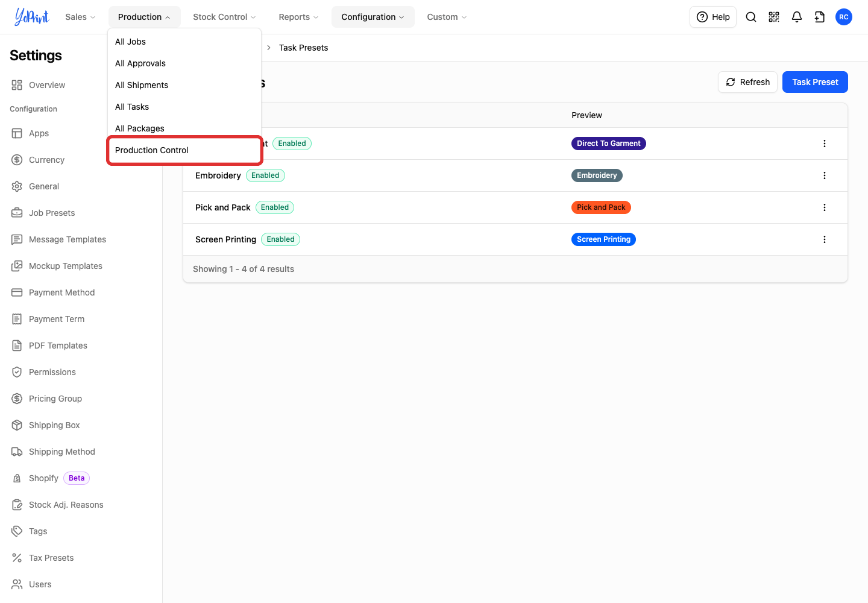The width and height of the screenshot is (868, 603).
Task: Click the Shipping Box cube icon
Action: pos(17,425)
